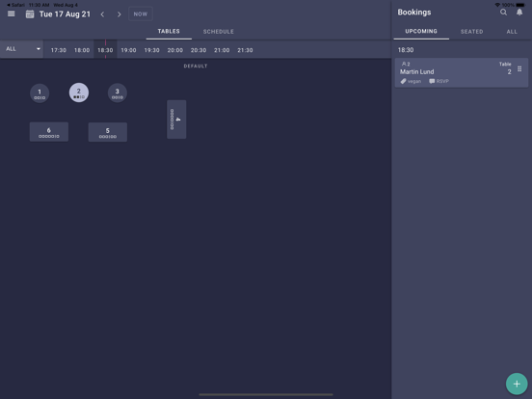Select the 20:00 time slot

click(x=175, y=50)
